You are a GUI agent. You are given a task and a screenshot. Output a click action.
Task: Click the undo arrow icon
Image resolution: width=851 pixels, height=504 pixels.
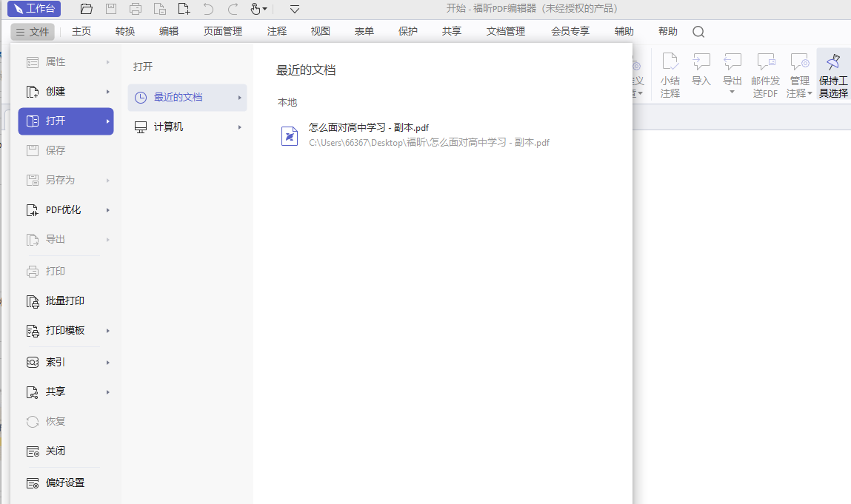tap(208, 9)
